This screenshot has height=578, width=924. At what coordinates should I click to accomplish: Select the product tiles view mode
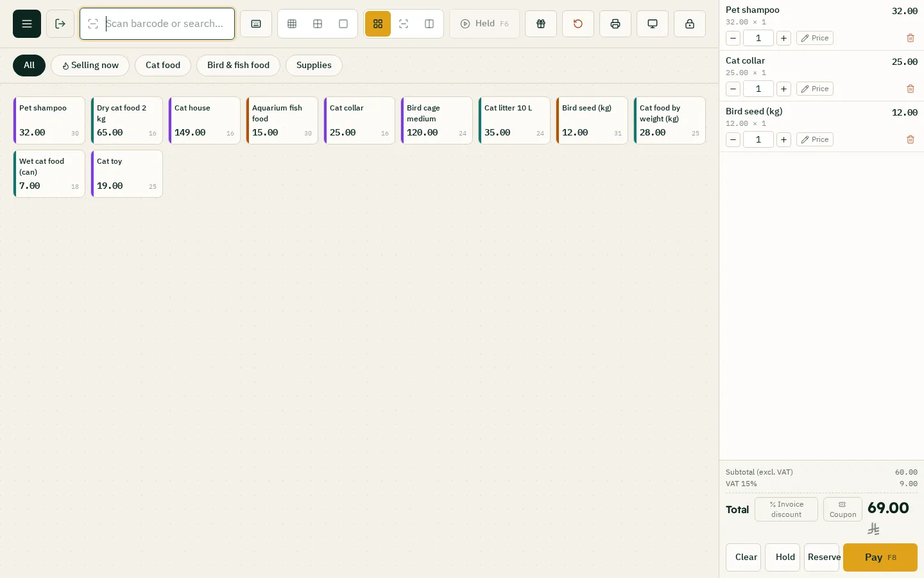378,24
